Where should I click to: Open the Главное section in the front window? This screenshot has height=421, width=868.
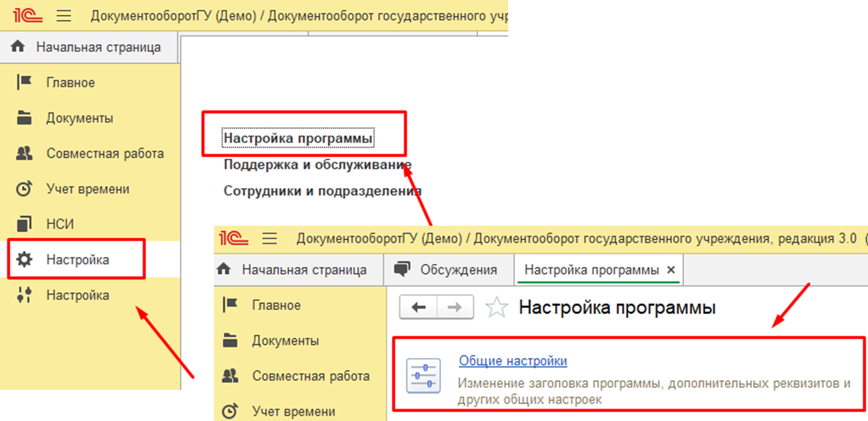pos(277,305)
